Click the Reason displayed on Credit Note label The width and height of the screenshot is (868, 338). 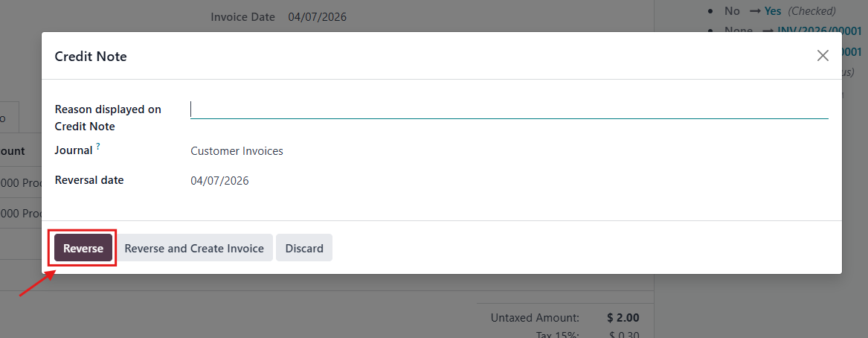[108, 118]
